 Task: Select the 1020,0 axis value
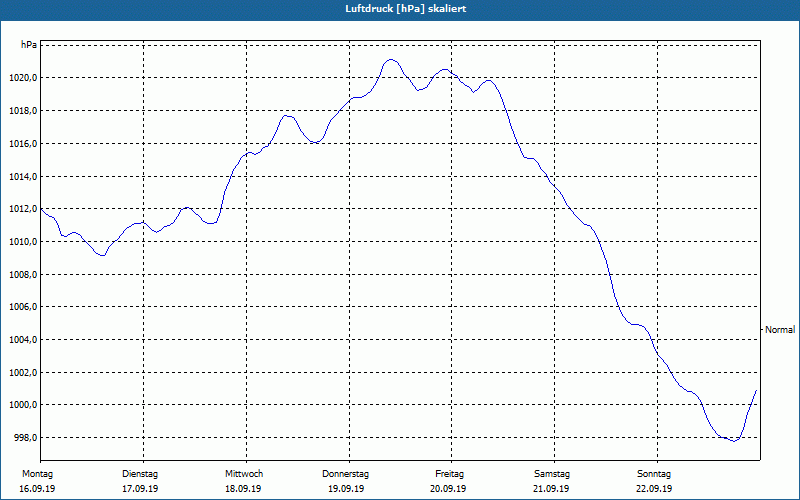[x=23, y=78]
